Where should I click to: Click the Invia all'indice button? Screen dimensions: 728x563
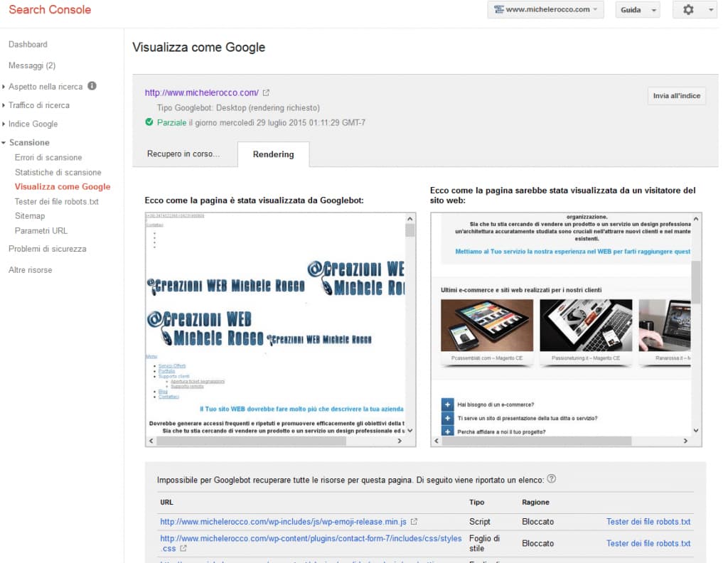click(x=677, y=96)
